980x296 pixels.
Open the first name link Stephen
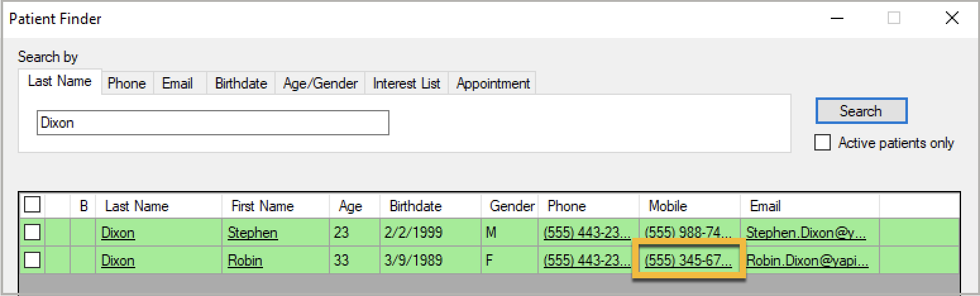pyautogui.click(x=252, y=233)
